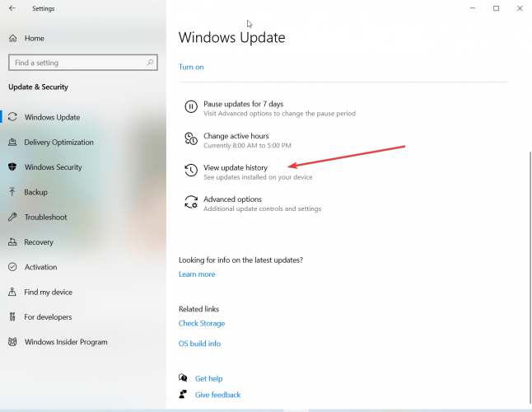Click the Find a setting search box
Screen dimensions: 532x412
pos(83,63)
